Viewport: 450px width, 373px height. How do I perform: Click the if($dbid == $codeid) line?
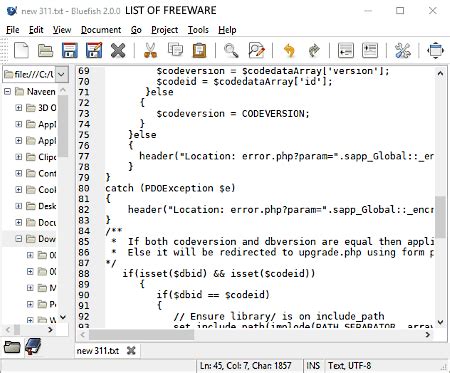213,295
